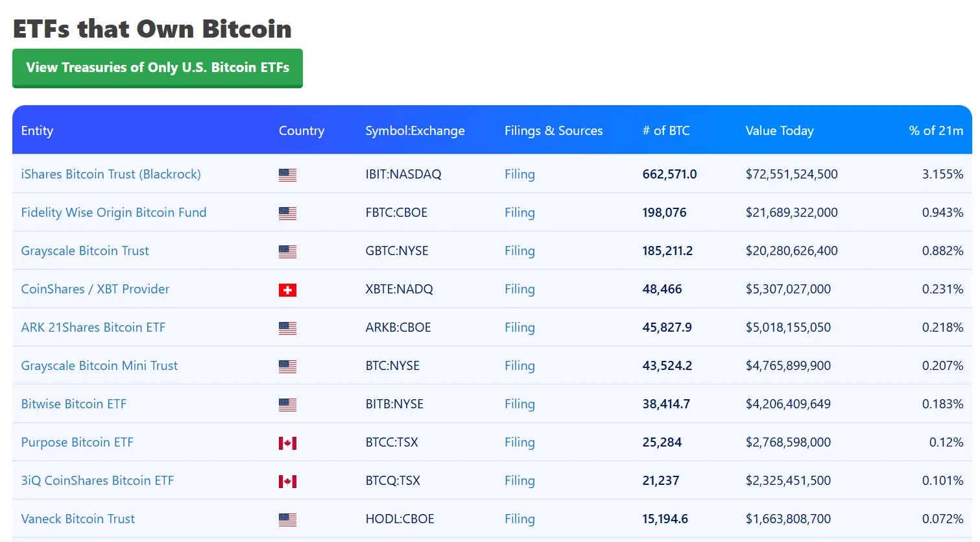Click the # of BTC column header
The image size is (980, 542).
pyautogui.click(x=666, y=130)
